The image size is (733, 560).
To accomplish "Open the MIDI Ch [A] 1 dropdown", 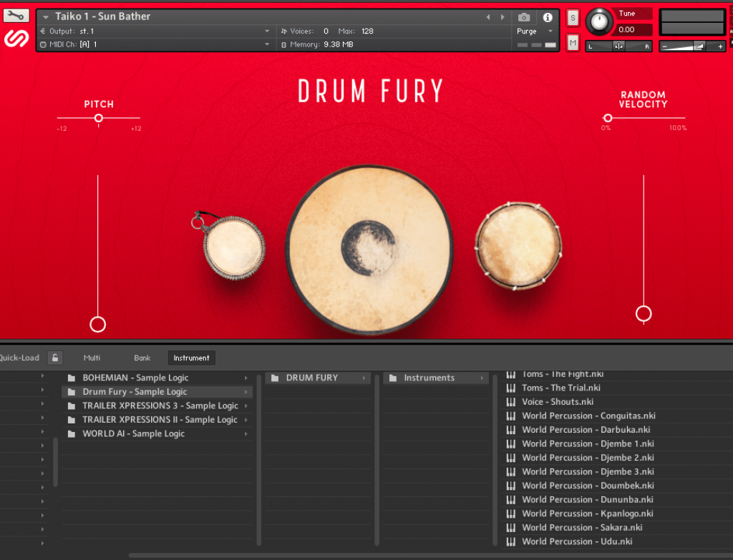I will click(x=267, y=44).
